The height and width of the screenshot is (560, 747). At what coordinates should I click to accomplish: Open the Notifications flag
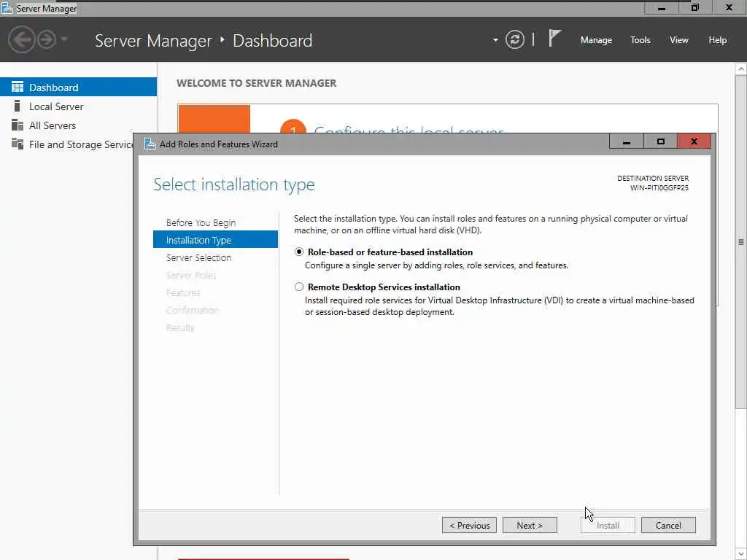tap(554, 39)
